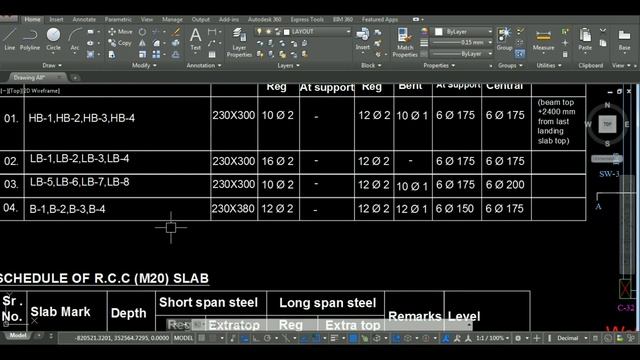640x360 pixels.
Task: Add a new drawing tab
Action: pos(75,77)
